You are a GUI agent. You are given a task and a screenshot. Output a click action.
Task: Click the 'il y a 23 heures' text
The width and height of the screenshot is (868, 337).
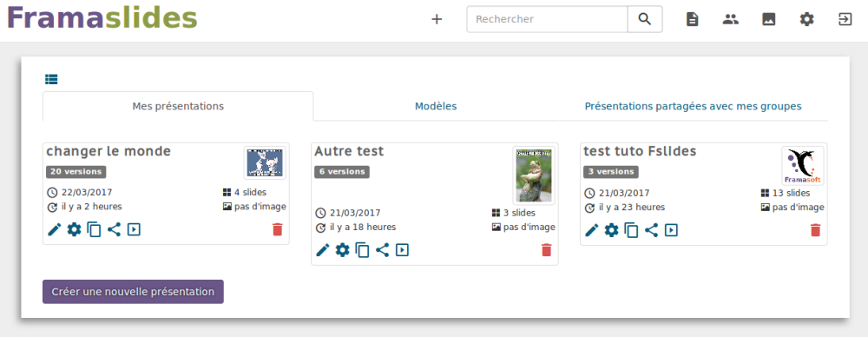click(x=632, y=207)
